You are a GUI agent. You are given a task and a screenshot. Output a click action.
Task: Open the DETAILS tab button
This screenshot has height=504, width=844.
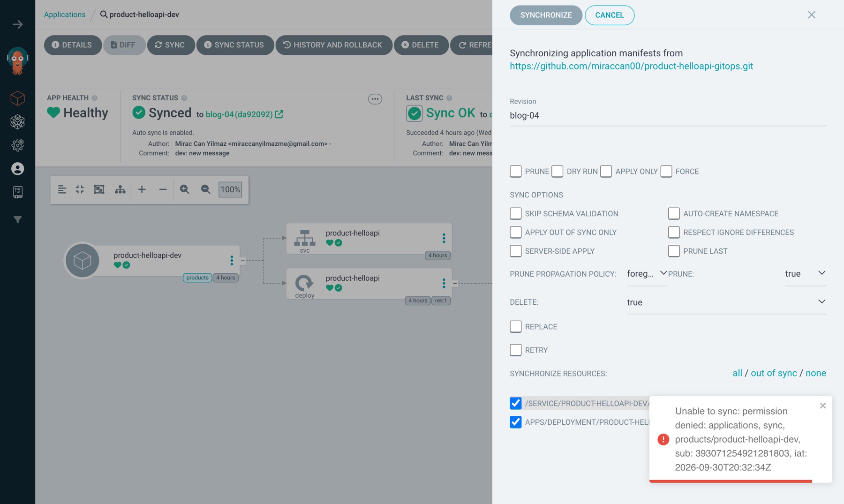click(72, 45)
